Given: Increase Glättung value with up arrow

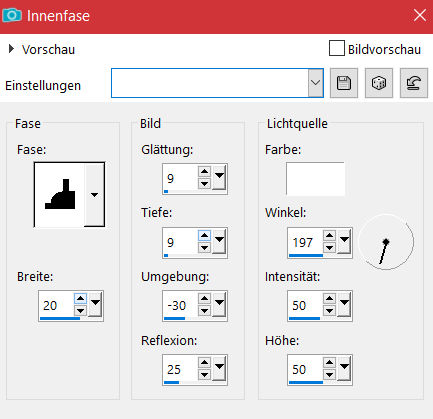Looking at the screenshot, I should (204, 172).
